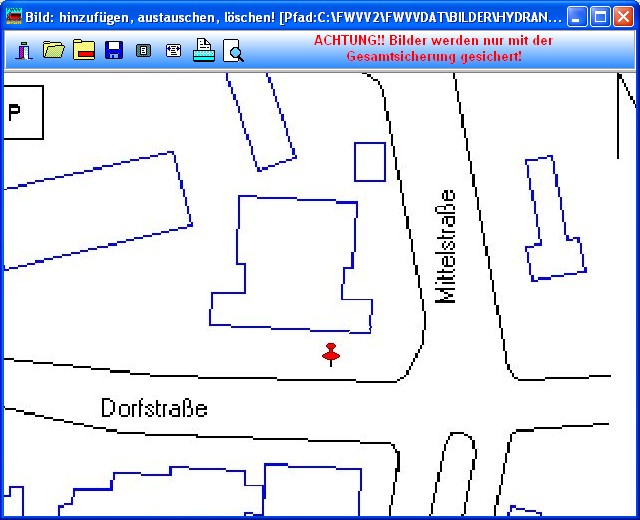This screenshot has height=520, width=640.
Task: Print the map using printer icon
Action: pyautogui.click(x=204, y=50)
